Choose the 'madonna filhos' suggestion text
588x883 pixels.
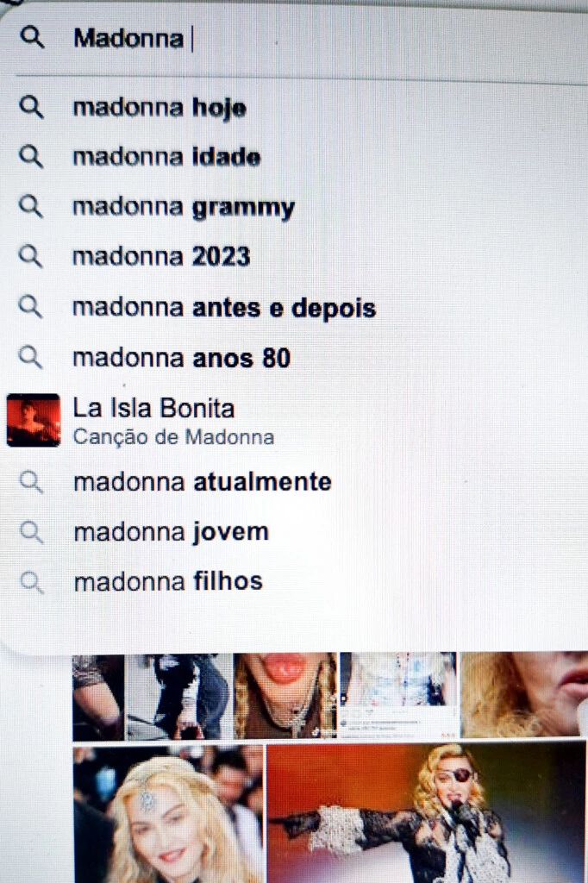click(x=168, y=582)
